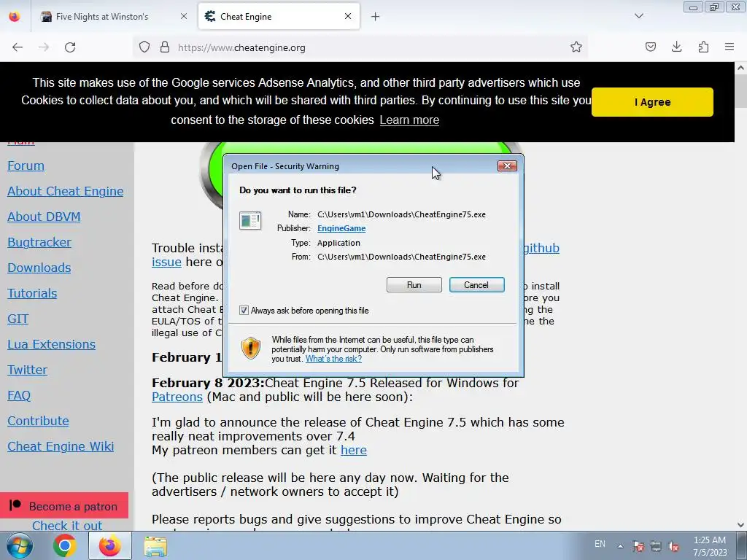
Task: Open the 'issue' link in the page text
Action: point(166,262)
